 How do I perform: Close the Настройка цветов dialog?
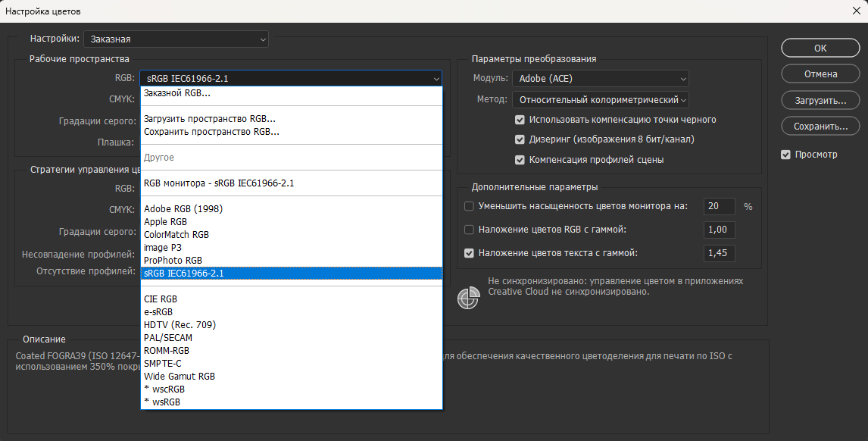pyautogui.click(x=856, y=11)
